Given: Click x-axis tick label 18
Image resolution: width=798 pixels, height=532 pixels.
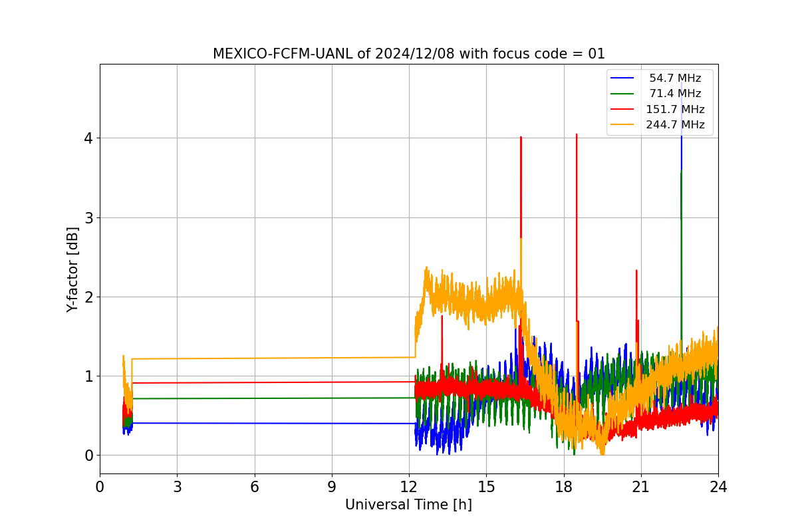Looking at the screenshot, I should click(564, 487).
